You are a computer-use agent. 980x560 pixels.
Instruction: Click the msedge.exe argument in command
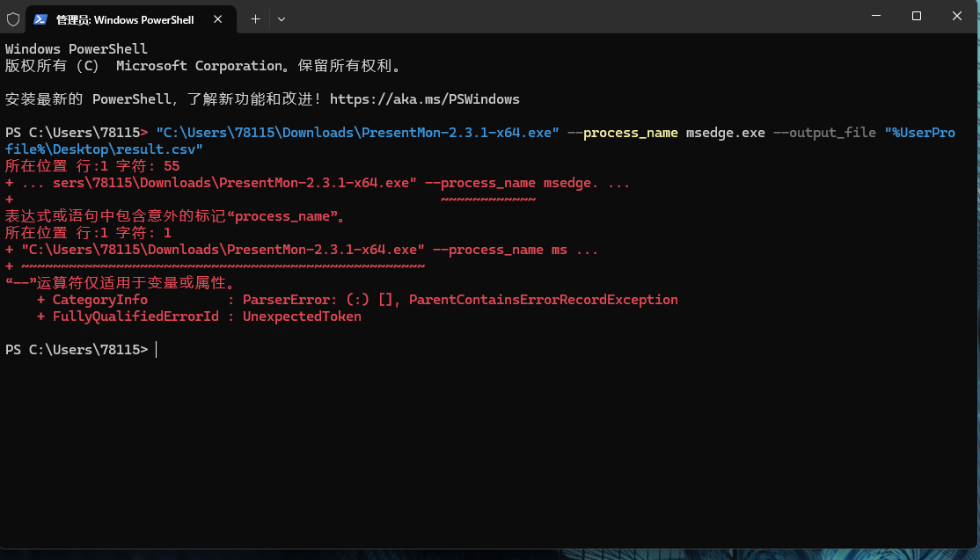(x=725, y=133)
